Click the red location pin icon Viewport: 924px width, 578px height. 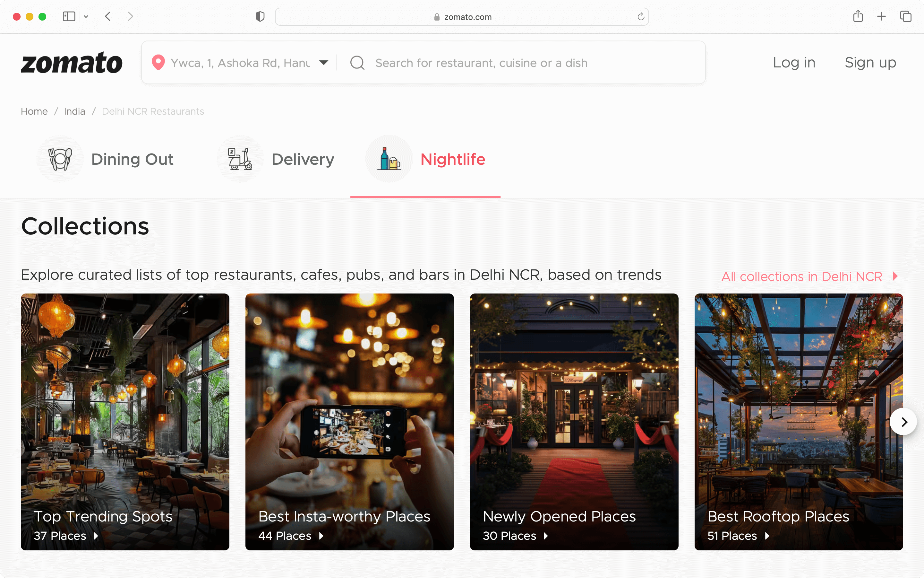tap(158, 62)
